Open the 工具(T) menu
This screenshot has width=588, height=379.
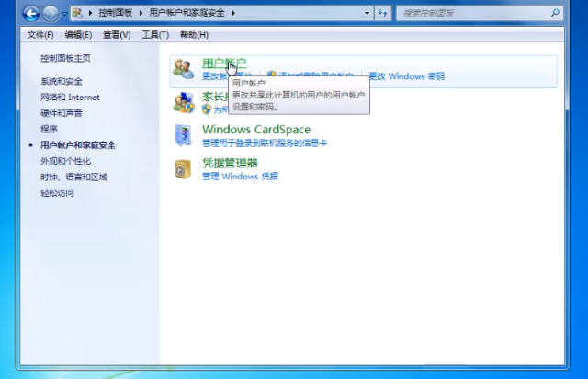pyautogui.click(x=155, y=35)
